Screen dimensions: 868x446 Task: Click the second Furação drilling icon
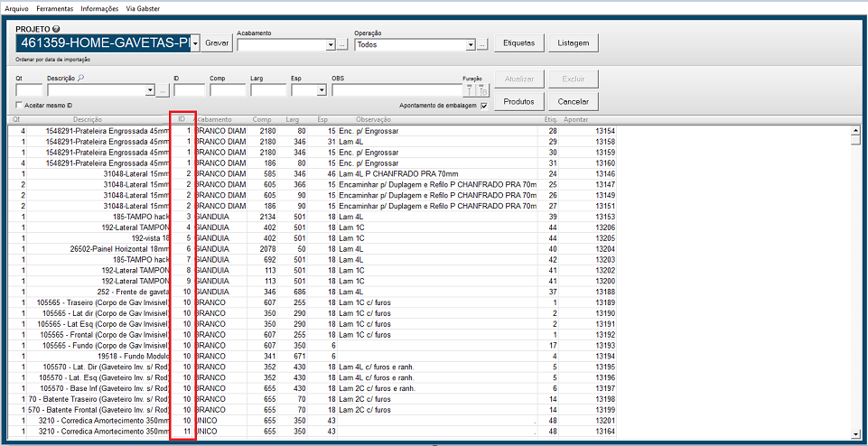click(x=481, y=90)
